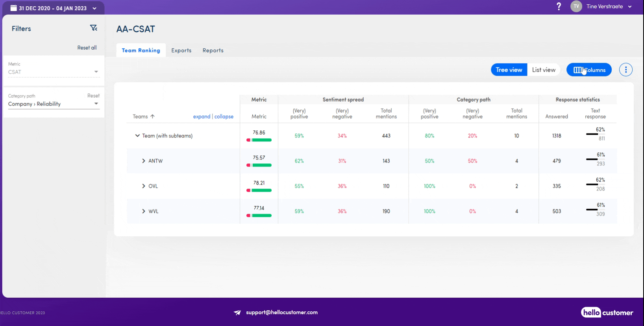The width and height of the screenshot is (644, 326).
Task: Switch to List view
Action: 544,70
